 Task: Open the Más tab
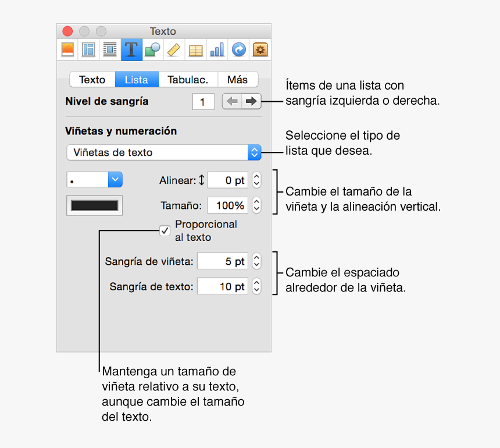click(x=238, y=79)
